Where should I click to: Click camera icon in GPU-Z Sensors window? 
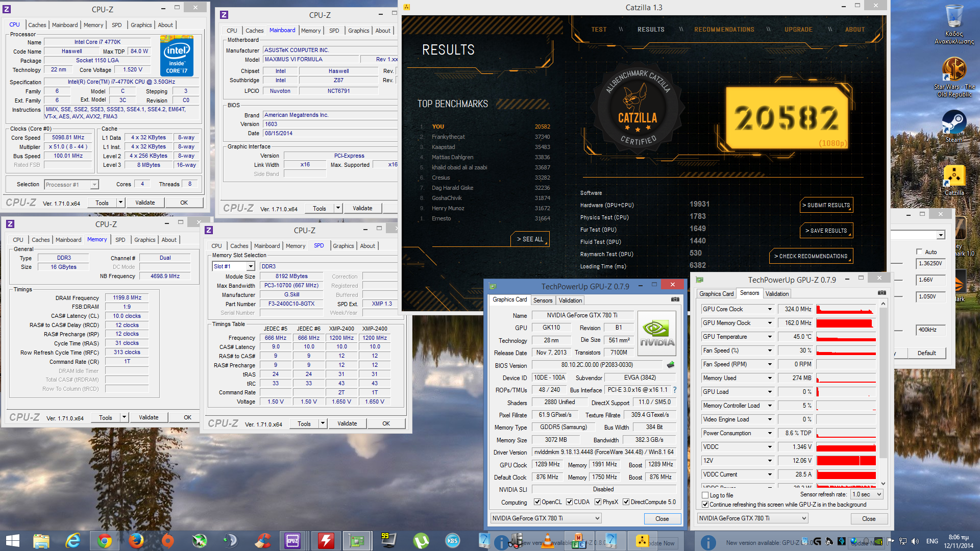[x=881, y=293]
